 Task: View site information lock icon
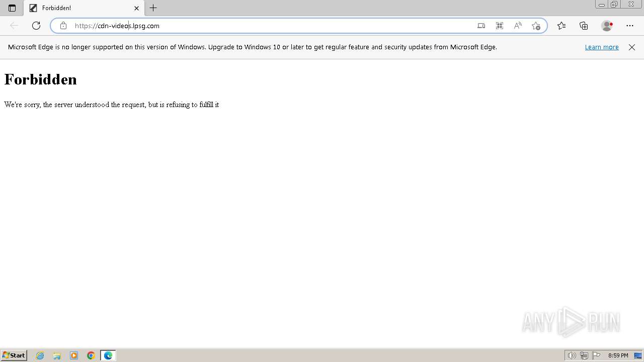point(63,26)
